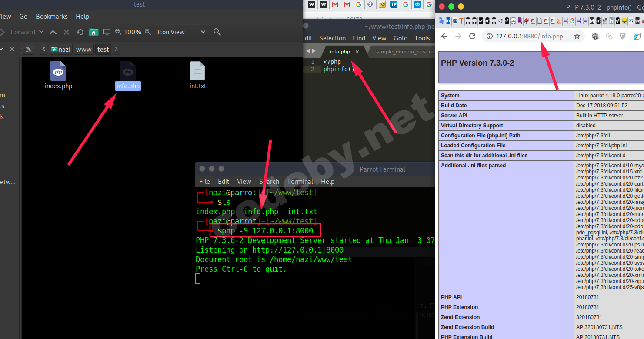This screenshot has width=644, height=339.
Task: Click the 'Document root is /home/nazi/www/test' line
Action: 274,259
